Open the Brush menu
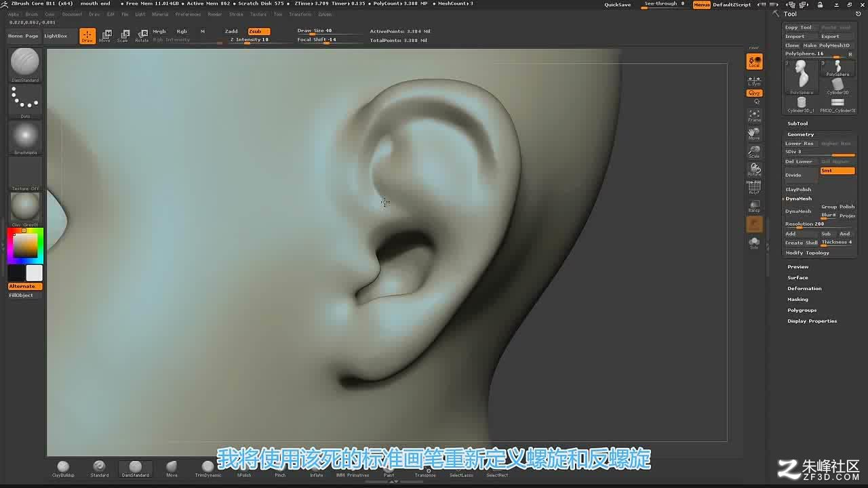This screenshot has height=488, width=868. [32, 14]
